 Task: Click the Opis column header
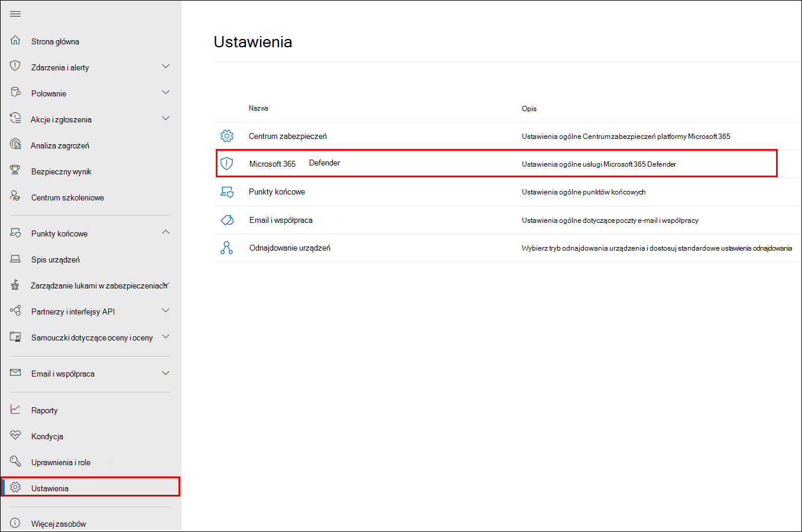[x=529, y=109]
